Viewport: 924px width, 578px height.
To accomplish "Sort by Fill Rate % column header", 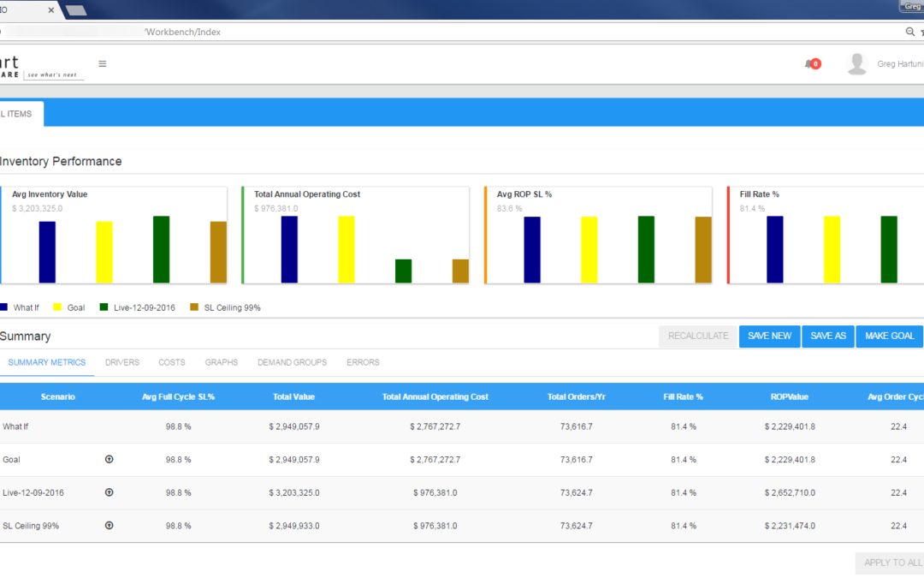I will (683, 397).
